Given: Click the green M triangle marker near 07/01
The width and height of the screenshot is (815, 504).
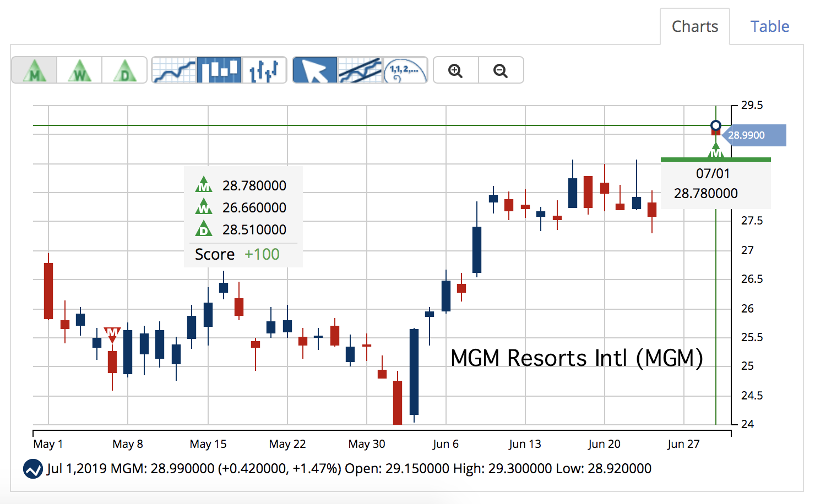Looking at the screenshot, I should point(715,150).
